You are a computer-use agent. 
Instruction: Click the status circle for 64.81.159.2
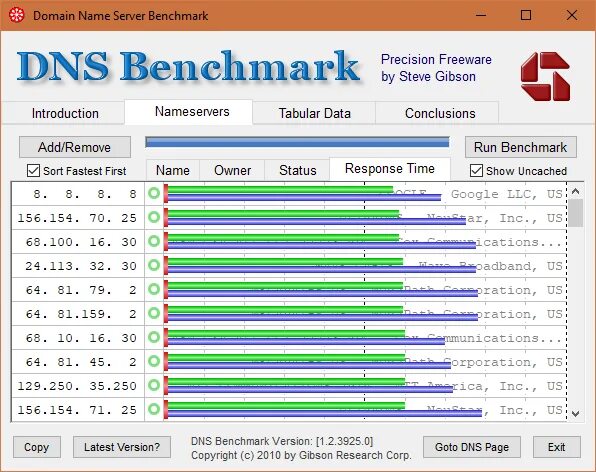point(154,313)
